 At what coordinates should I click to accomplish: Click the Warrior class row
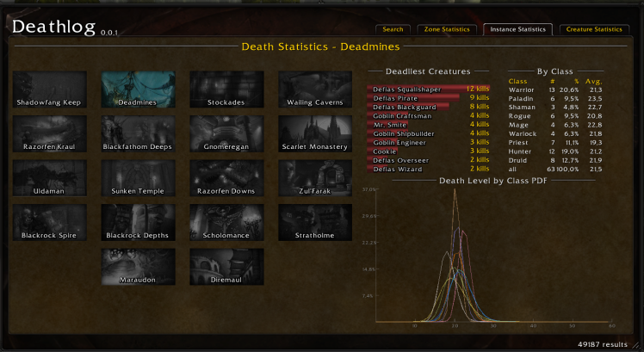pyautogui.click(x=555, y=90)
